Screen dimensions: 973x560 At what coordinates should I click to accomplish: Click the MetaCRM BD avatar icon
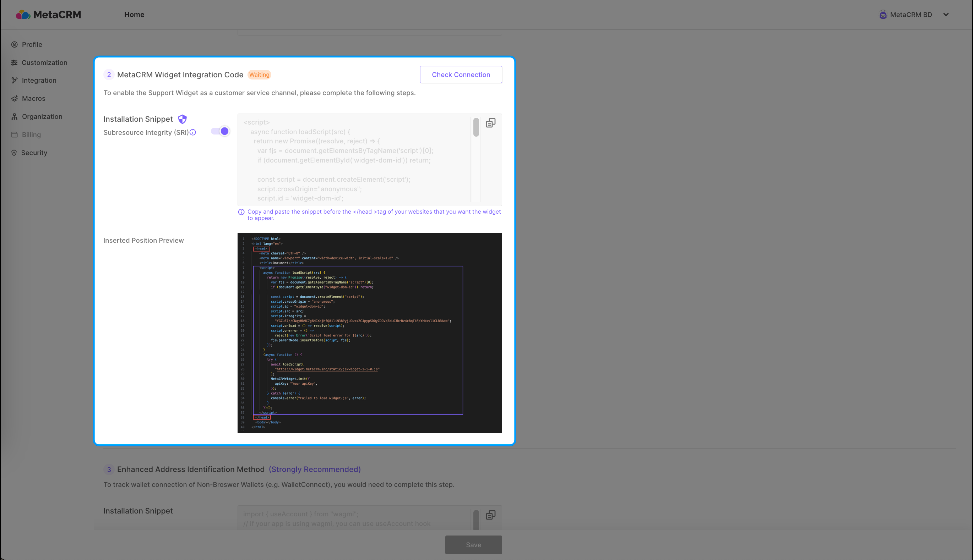(x=882, y=15)
